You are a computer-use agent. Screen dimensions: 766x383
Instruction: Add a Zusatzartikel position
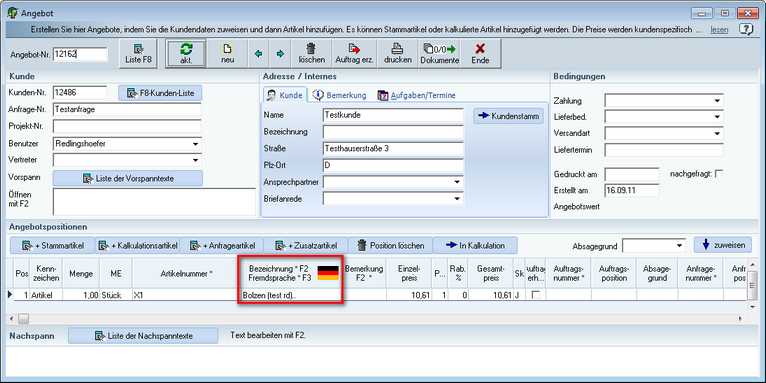(x=306, y=245)
